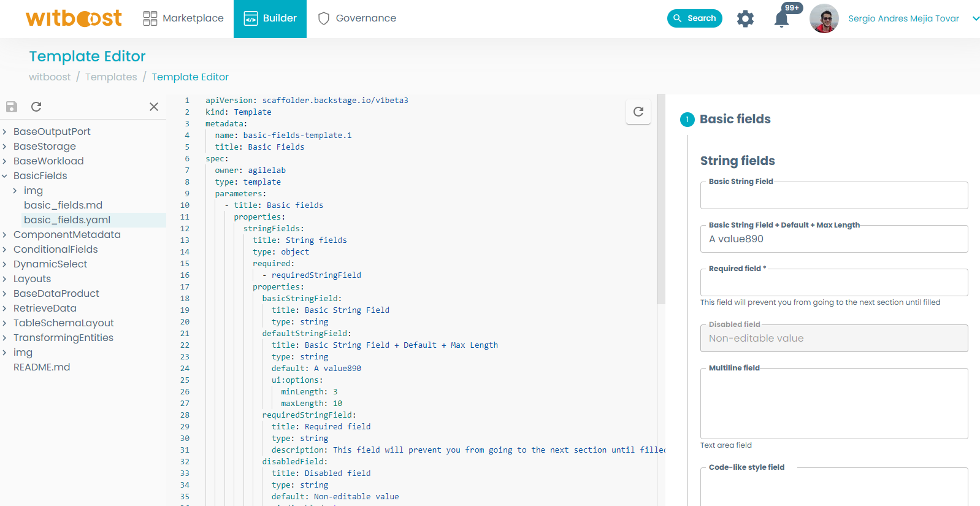Click the save file icon
The height and width of the screenshot is (506, 980).
(x=12, y=107)
